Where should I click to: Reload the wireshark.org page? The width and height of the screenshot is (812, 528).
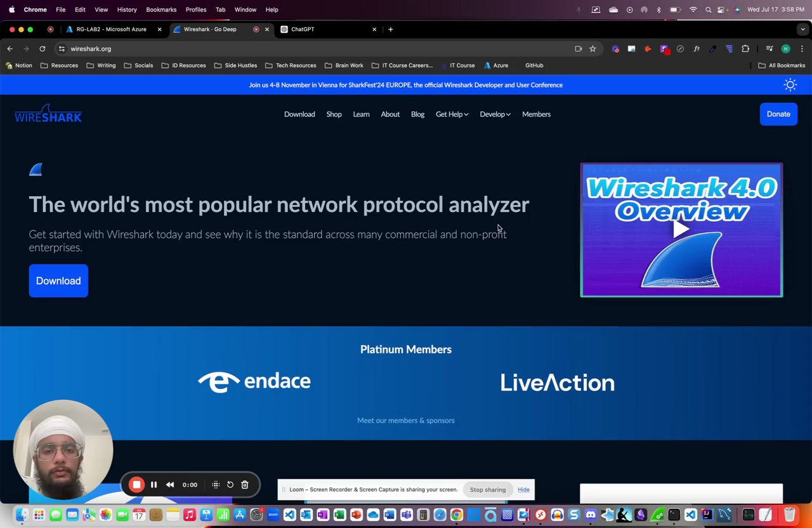(x=43, y=49)
